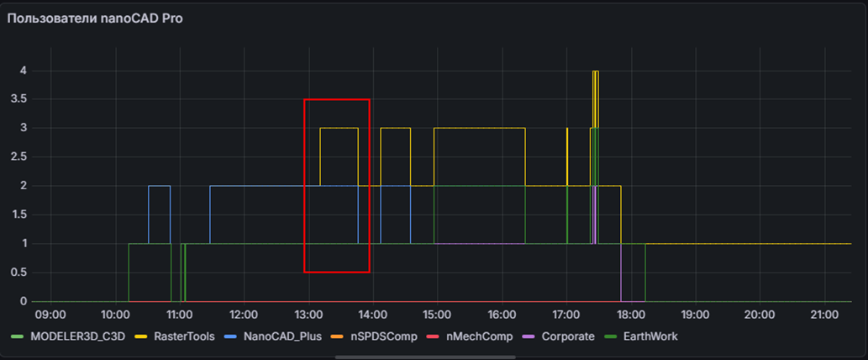Image resolution: width=868 pixels, height=360 pixels.
Task: Open the Пользователи nanoCAD Pro panel title menu
Action: [95, 19]
